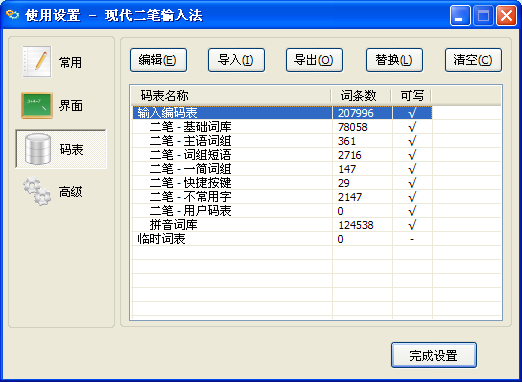
Task: Select the 二笔 - 基础词库 row
Action: pyautogui.click(x=282, y=127)
